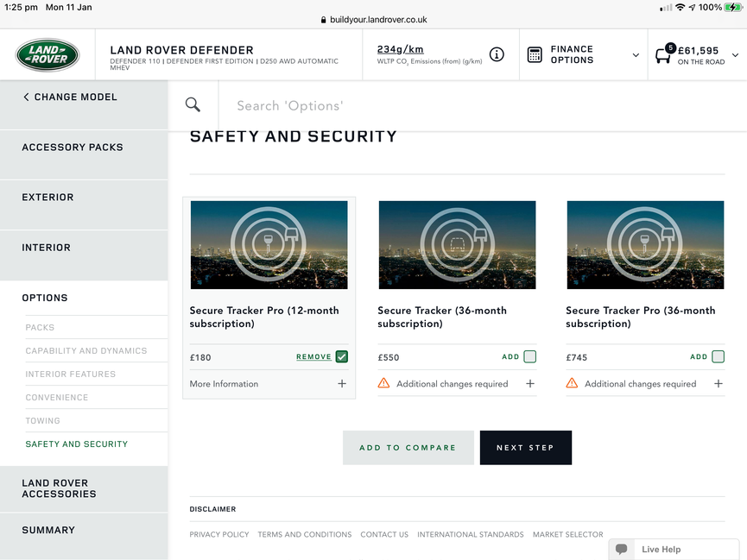Click the secure padlock icon in address bar

pyautogui.click(x=324, y=20)
